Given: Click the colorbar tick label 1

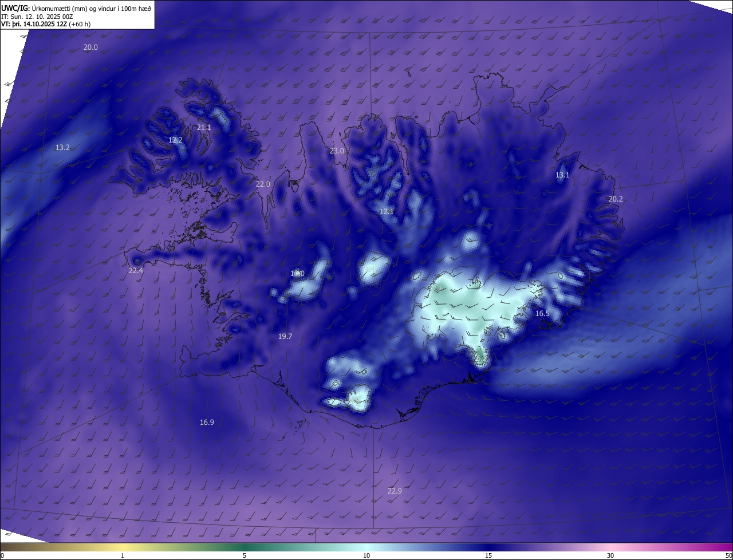Looking at the screenshot, I should click(123, 556).
